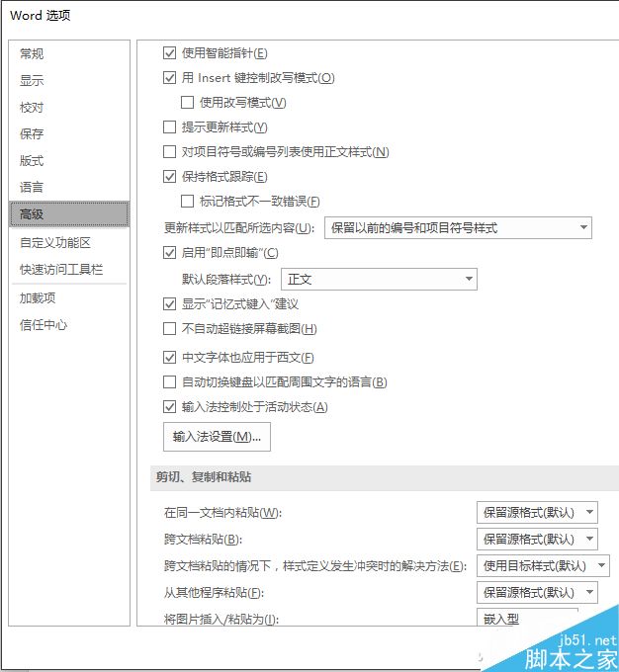Image resolution: width=619 pixels, height=672 pixels.
Task: Select 保存 category in sidebar
Action: (69, 134)
